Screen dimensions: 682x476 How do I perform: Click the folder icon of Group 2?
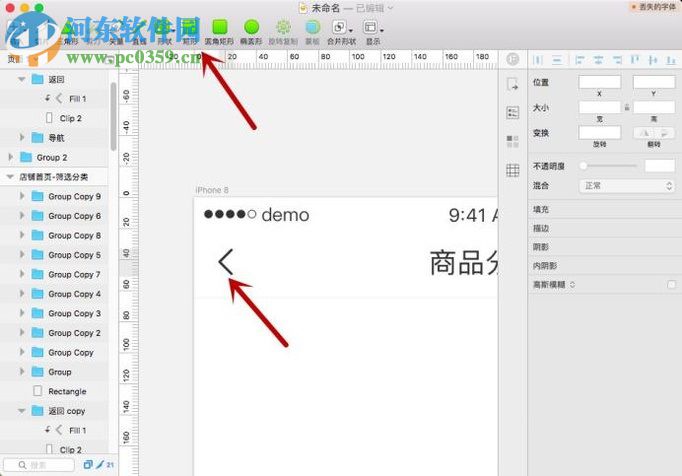[x=26, y=157]
